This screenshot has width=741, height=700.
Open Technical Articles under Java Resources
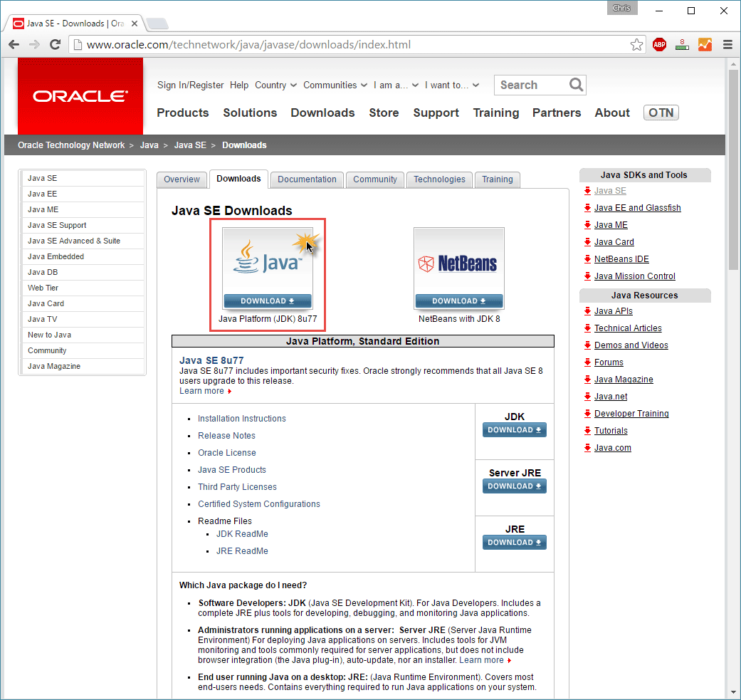628,328
